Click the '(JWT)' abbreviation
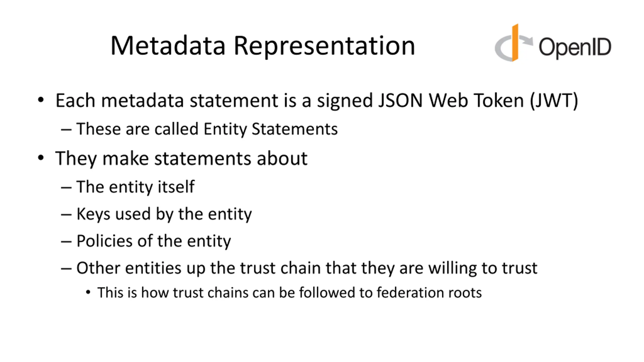 [x=554, y=101]
